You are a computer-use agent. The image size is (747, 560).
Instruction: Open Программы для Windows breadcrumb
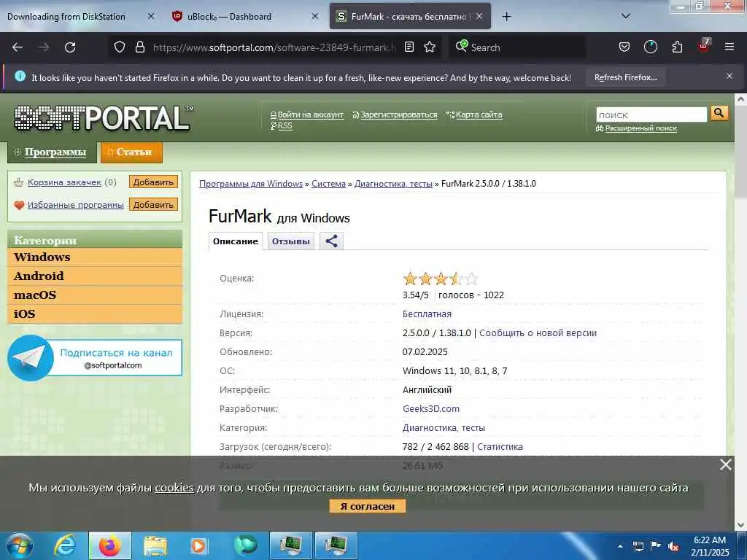point(251,183)
